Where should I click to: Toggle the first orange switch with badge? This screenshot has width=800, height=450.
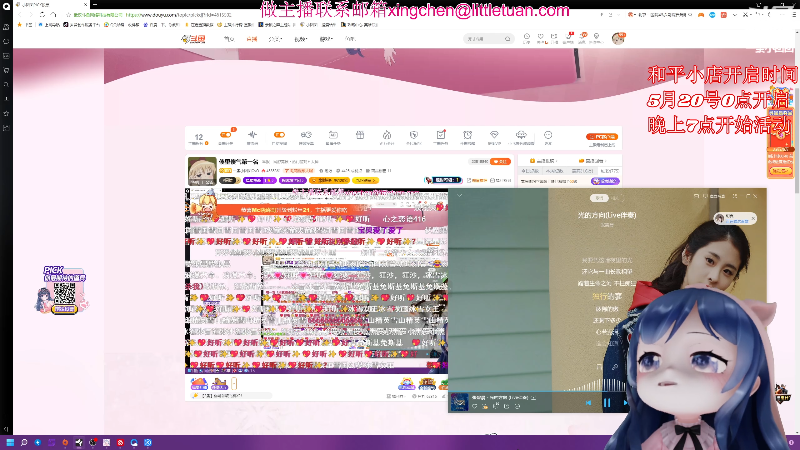226,136
